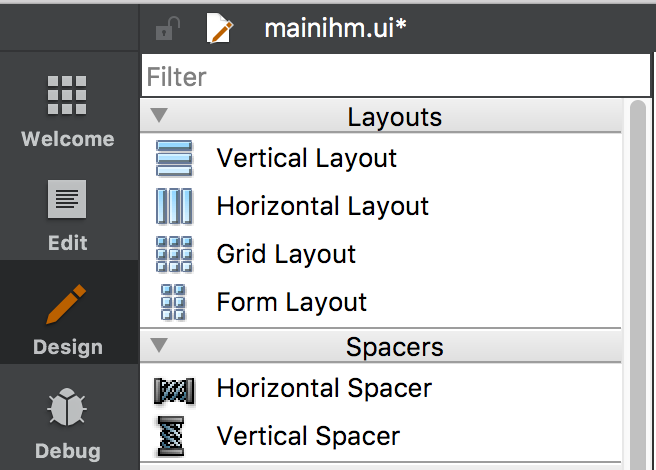The height and width of the screenshot is (470, 656).
Task: Click the Layouts section header
Action: pyautogui.click(x=381, y=116)
